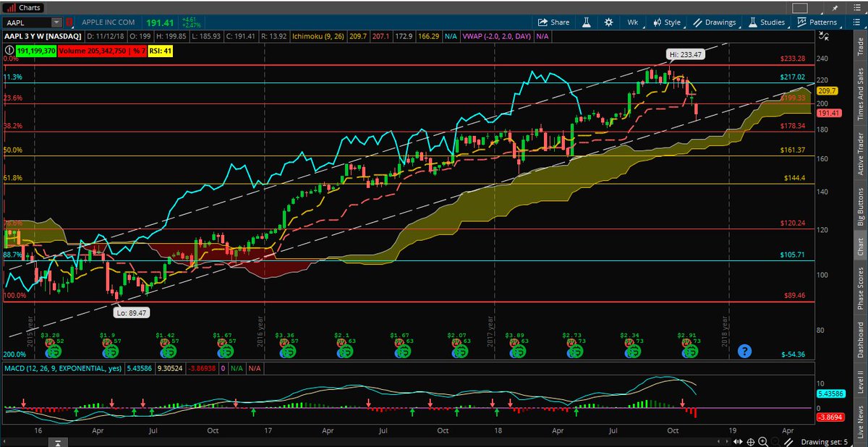Click green dollar icon under $2.07
The width and height of the screenshot is (868, 447).
[x=460, y=351]
